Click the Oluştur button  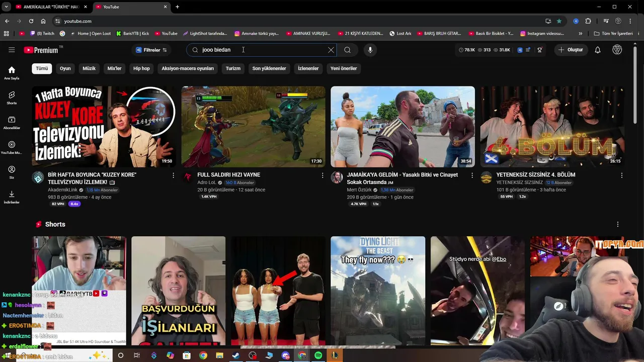pyautogui.click(x=571, y=50)
